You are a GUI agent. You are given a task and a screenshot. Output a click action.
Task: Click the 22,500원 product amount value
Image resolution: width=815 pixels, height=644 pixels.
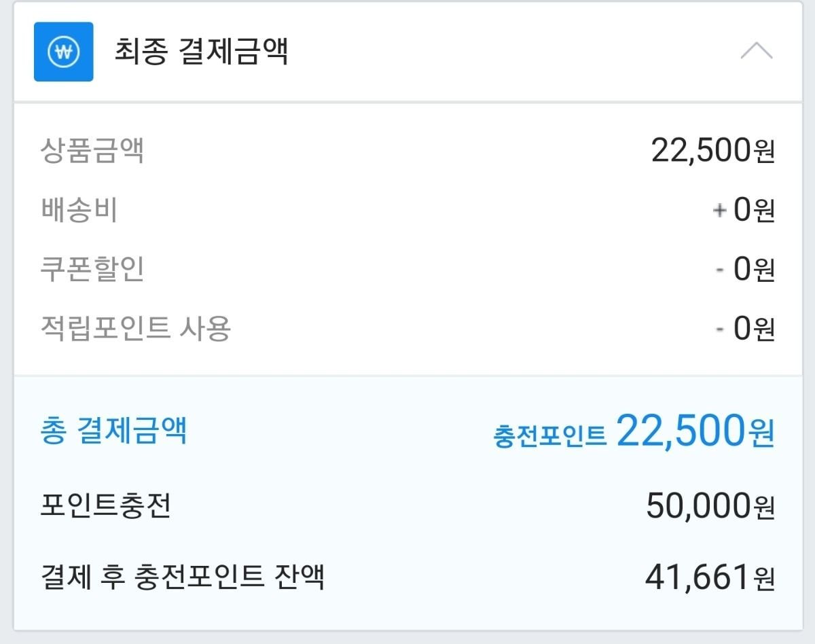click(712, 150)
